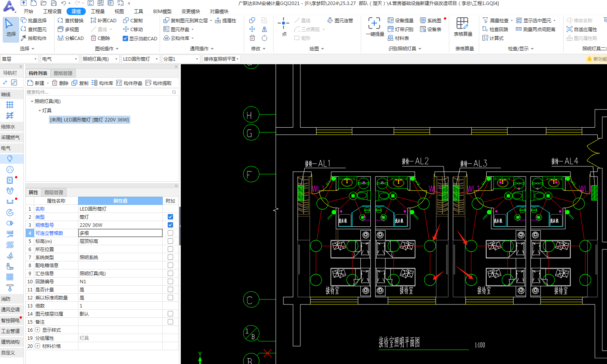Expand the 材料价格 property row
This screenshot has height=364, width=607.
[37, 346]
